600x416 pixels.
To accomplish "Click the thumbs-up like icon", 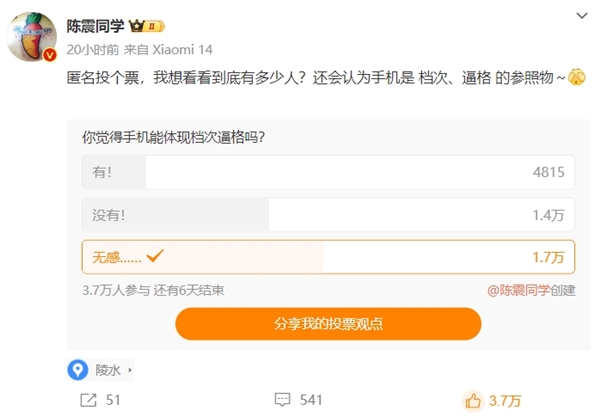I will (x=473, y=400).
